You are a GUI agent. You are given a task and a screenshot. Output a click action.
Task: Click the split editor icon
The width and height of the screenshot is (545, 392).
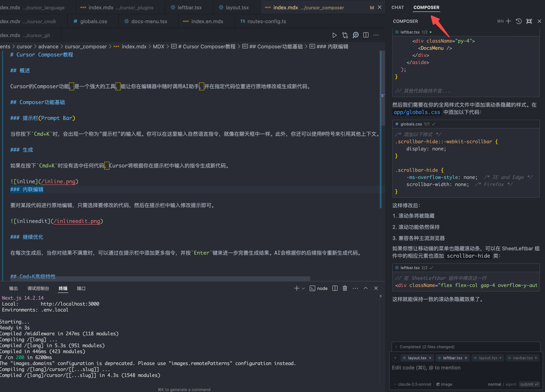pos(366,35)
